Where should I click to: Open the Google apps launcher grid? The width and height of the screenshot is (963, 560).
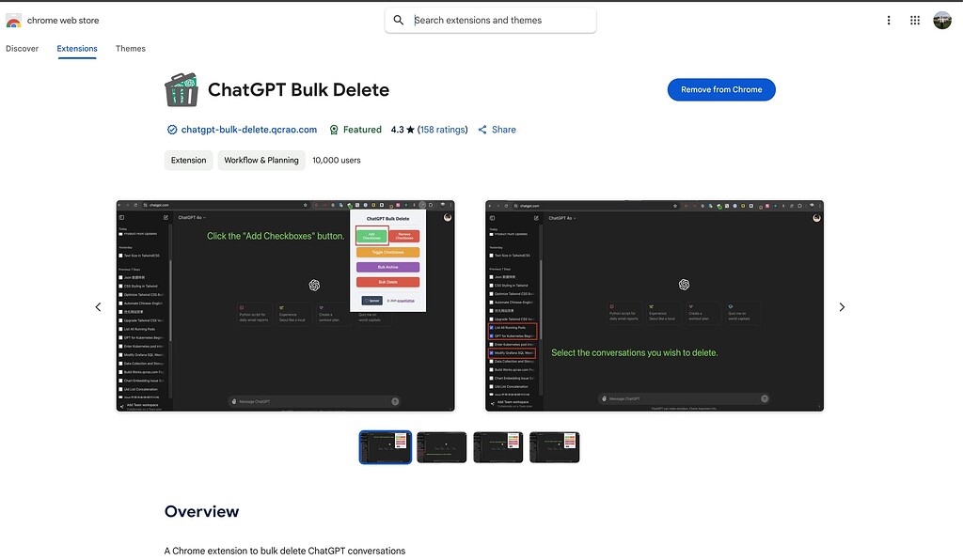pos(914,19)
